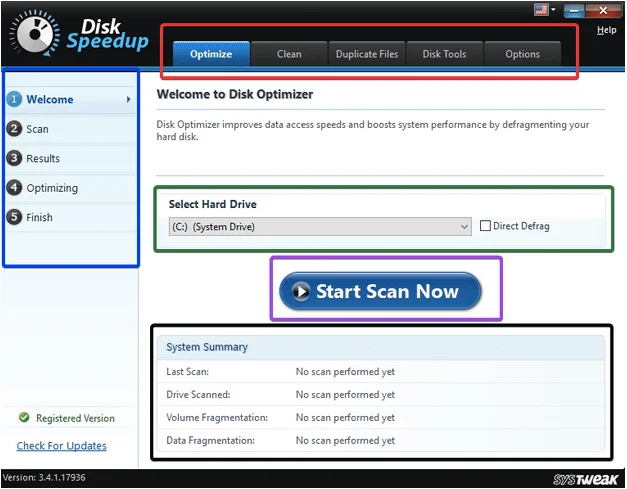This screenshot has height=489, width=627.
Task: Click the Disk Speedup logo icon
Action: [35, 34]
